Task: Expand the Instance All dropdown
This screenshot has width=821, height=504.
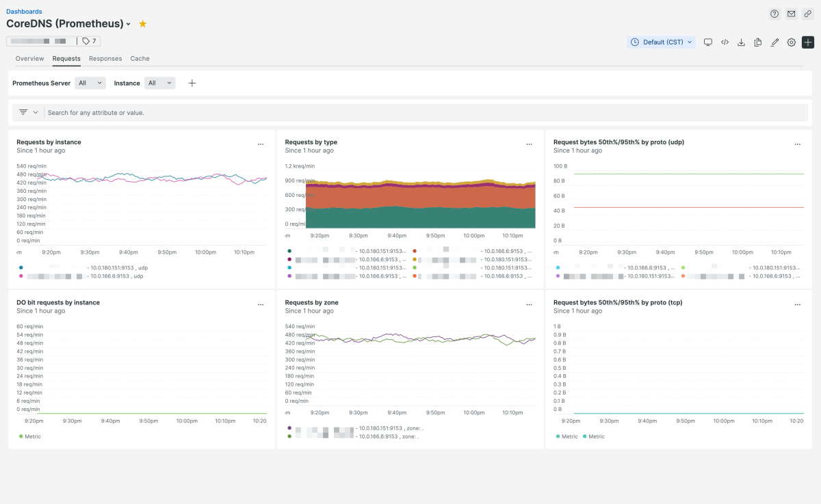Action: [x=159, y=83]
